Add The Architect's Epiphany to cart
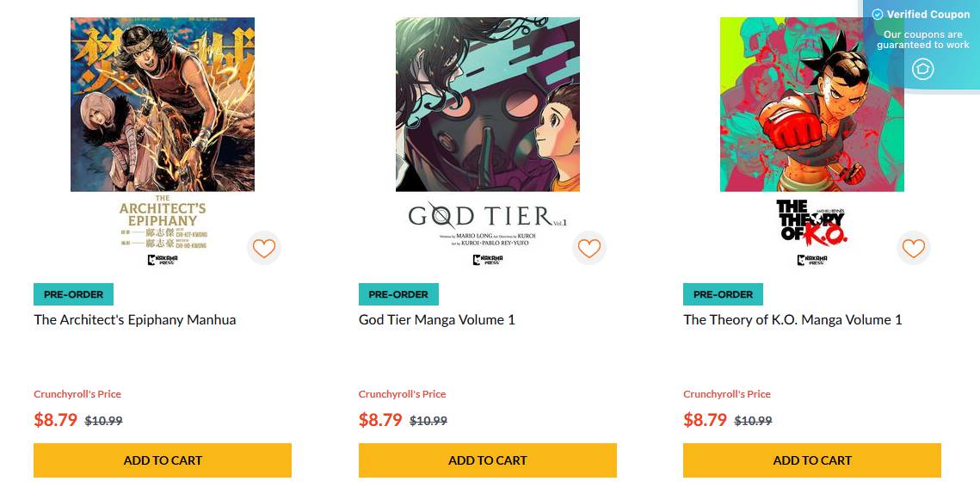 click(163, 460)
